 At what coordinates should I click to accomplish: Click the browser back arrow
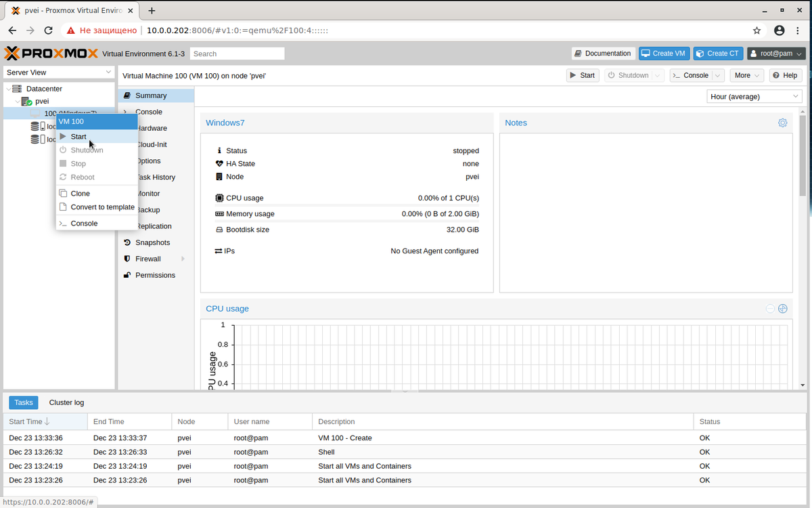click(12, 30)
